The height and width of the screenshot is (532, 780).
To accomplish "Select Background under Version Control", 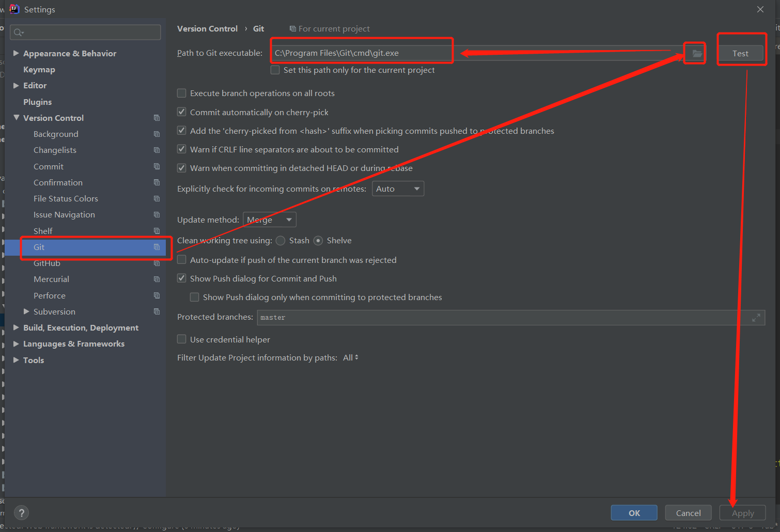I will 56,134.
